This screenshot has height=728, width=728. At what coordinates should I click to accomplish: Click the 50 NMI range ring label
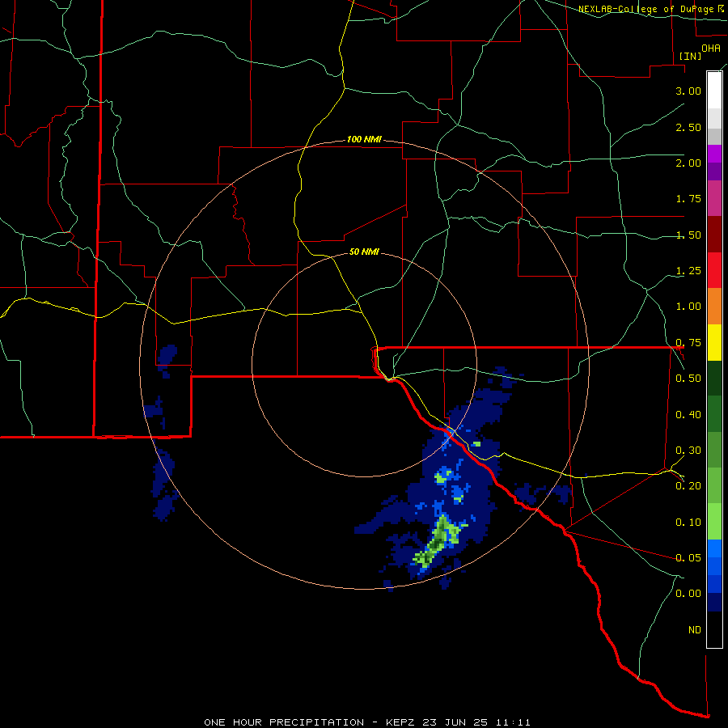364,252
